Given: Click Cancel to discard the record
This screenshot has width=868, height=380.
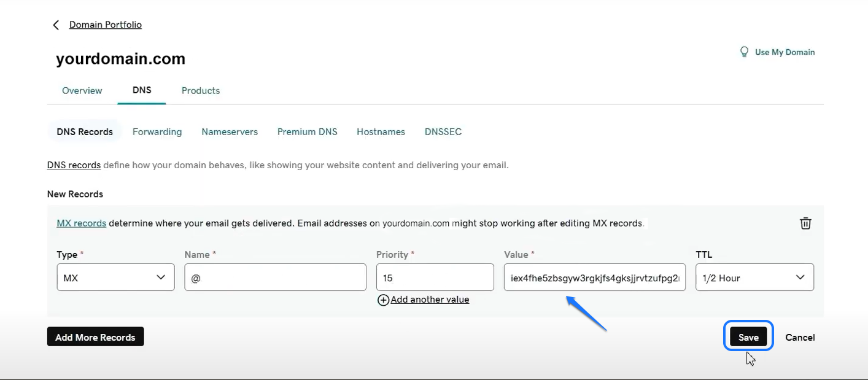Looking at the screenshot, I should click(x=800, y=337).
